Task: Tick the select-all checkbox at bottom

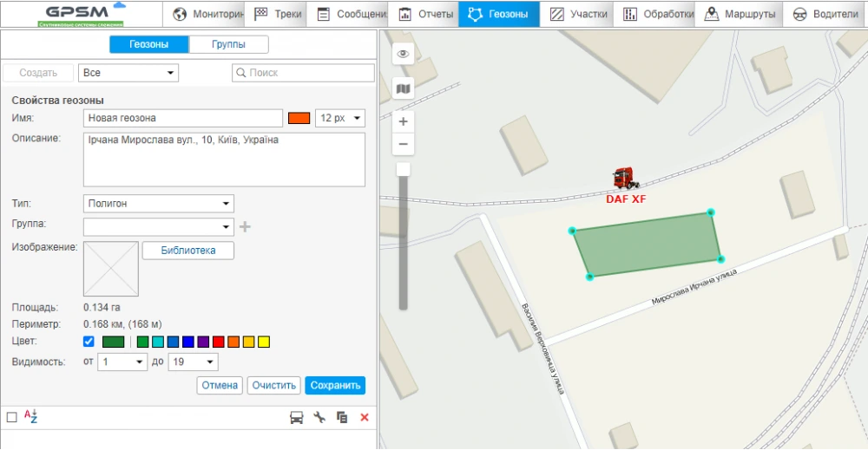Action: (11, 417)
